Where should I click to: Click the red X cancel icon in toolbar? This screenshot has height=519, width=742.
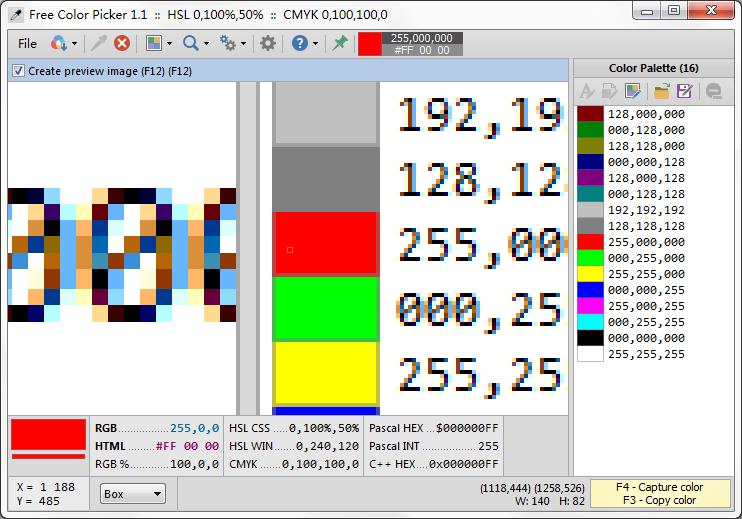point(122,43)
